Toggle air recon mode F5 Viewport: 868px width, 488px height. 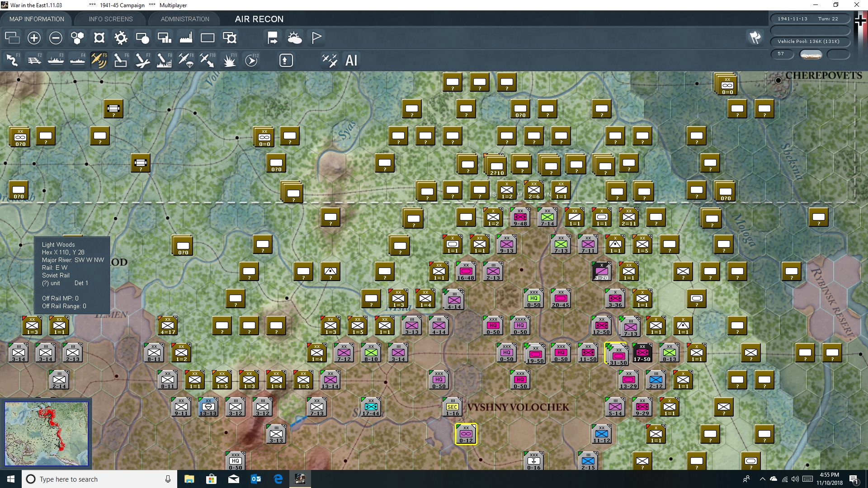[99, 60]
